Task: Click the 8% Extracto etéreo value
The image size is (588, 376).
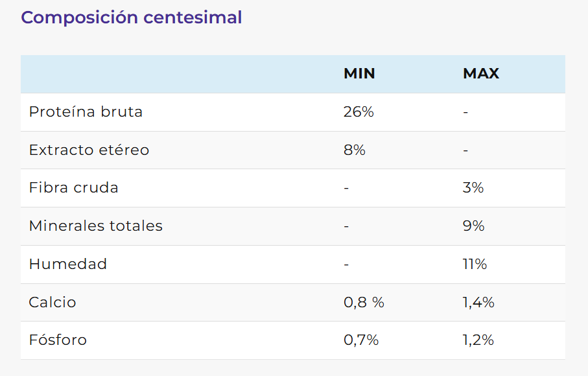Action: (355, 150)
